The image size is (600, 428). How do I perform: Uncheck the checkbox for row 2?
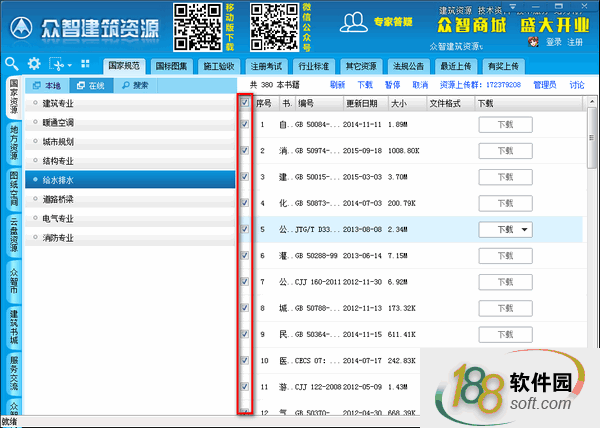245,150
